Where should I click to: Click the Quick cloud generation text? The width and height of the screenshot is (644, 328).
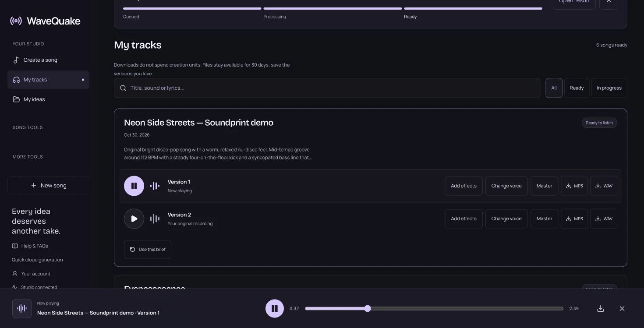(37, 260)
